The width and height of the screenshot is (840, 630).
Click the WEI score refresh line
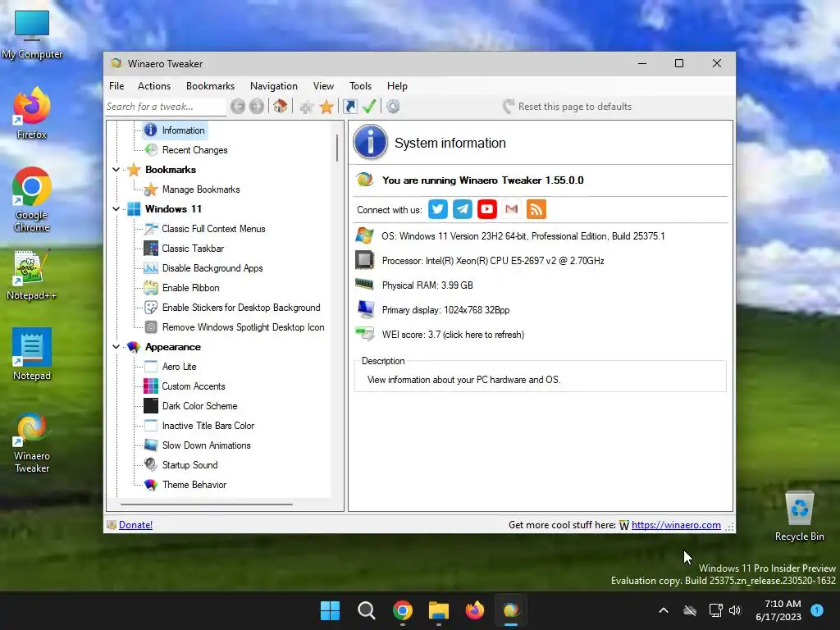tap(453, 335)
